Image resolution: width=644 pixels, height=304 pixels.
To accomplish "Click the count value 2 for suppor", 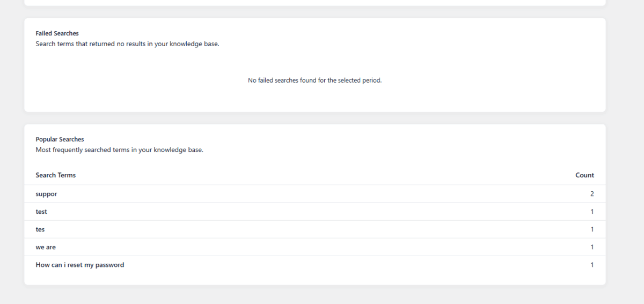I will [x=592, y=194].
